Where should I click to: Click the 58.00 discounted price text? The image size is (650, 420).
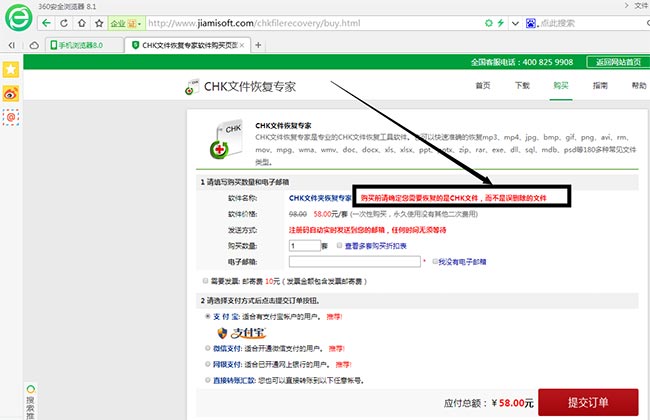[x=323, y=214]
